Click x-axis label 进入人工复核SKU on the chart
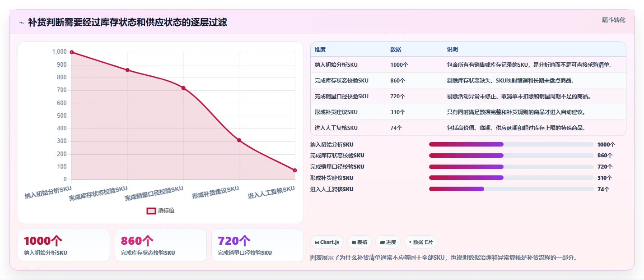Viewport: 644px width, 280px height. point(271,193)
